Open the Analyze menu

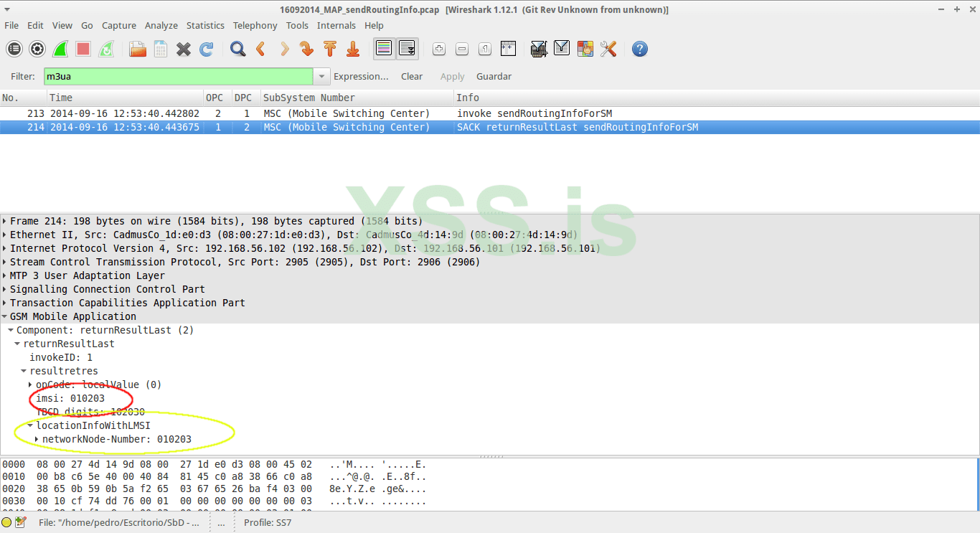click(161, 25)
